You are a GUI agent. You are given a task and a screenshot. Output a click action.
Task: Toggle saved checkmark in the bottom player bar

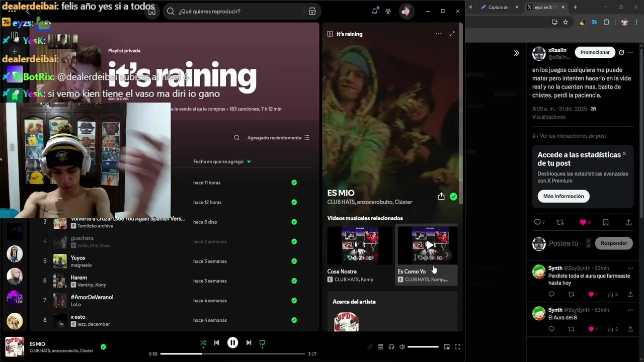point(103,346)
